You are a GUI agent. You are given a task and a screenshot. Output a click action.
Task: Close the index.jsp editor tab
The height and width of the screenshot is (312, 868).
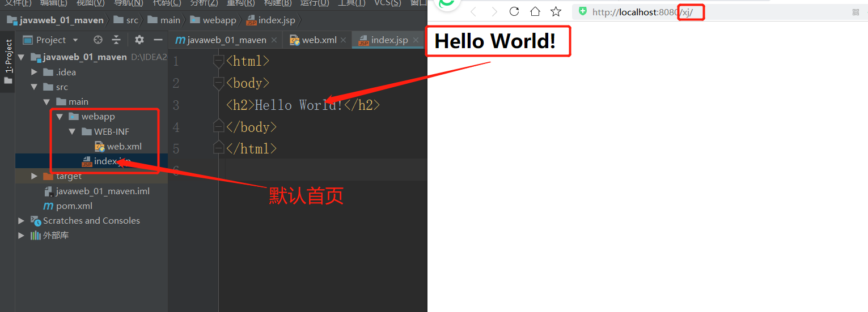coord(415,40)
